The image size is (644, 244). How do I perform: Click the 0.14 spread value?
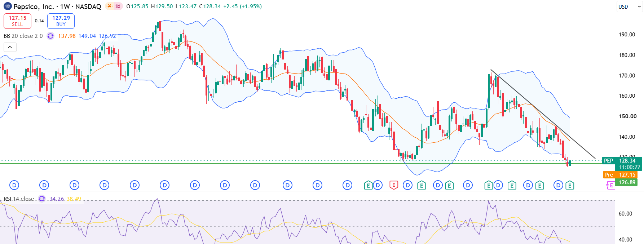pos(39,21)
